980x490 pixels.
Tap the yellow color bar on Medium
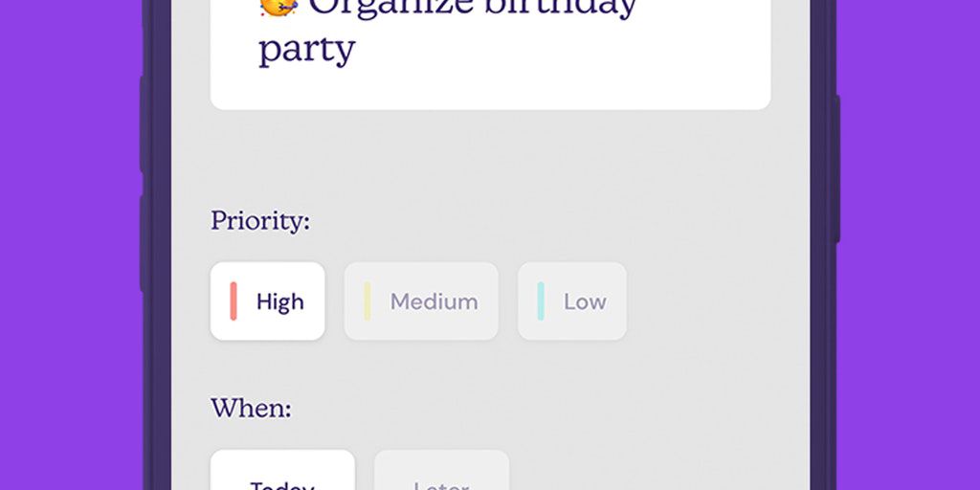click(x=367, y=301)
